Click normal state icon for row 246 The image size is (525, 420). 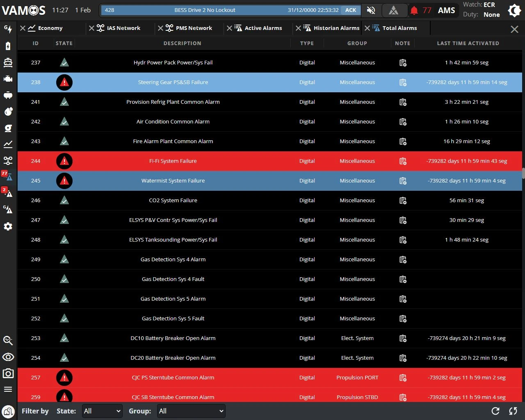pos(64,201)
